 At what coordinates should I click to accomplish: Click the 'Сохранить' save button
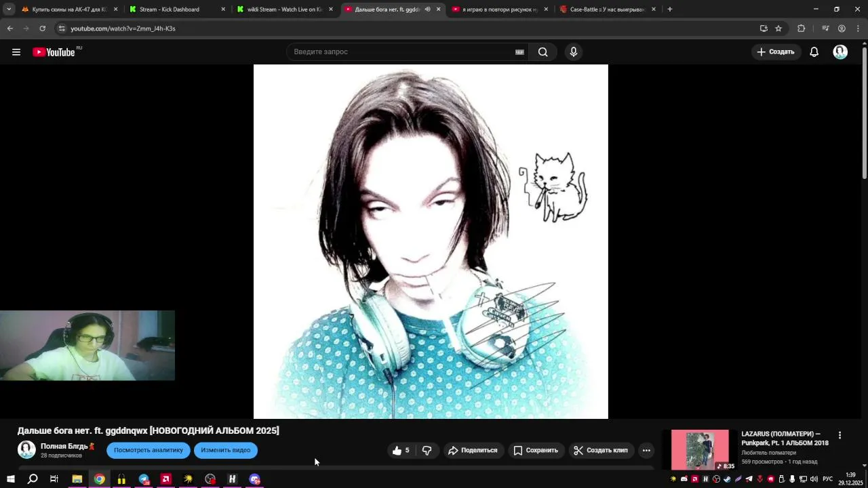coord(536,450)
